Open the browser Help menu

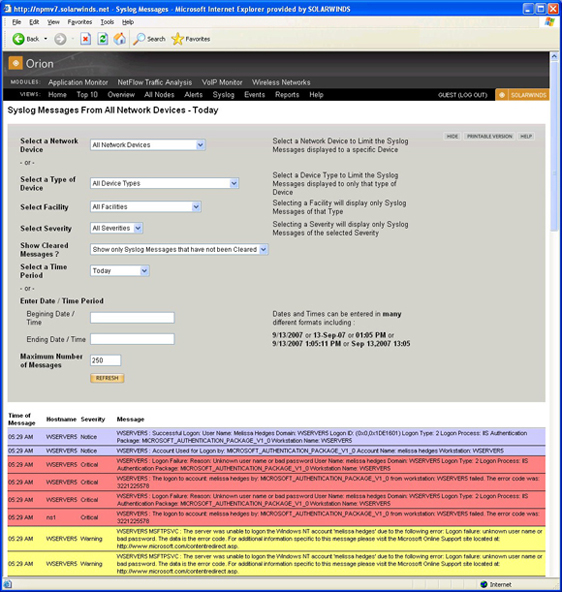pos(128,22)
